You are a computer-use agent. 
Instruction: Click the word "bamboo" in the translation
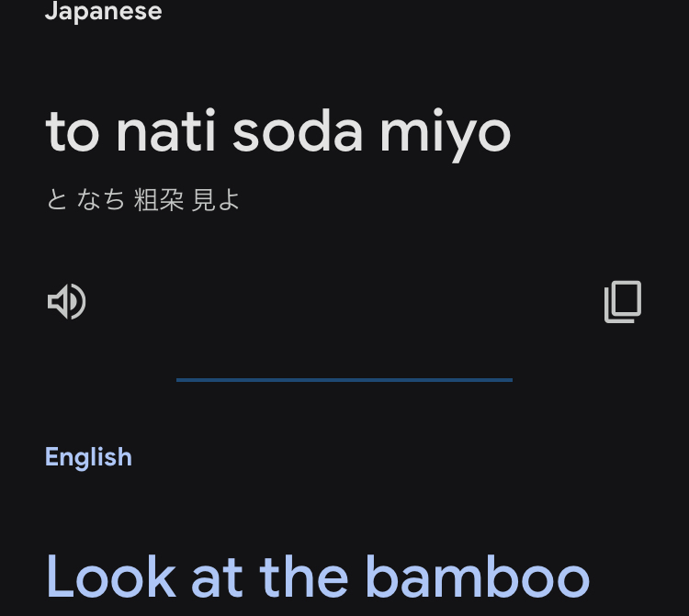(x=477, y=577)
